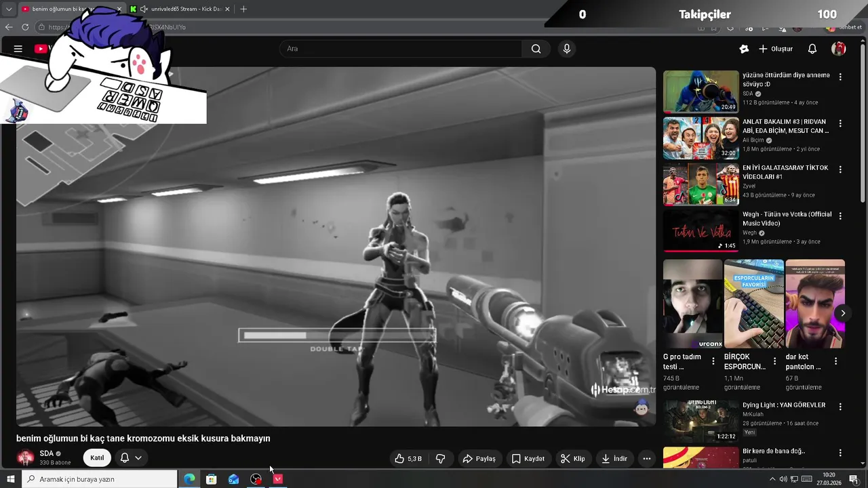Viewport: 868px width, 488px height.
Task: Open 'dar kot pantolon' short
Action: click(814, 304)
